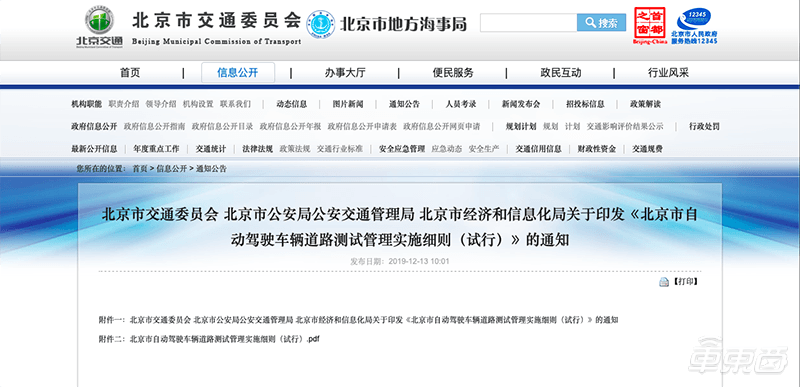Click the printer icon beside 打印
The image size is (800, 387).
[663, 282]
